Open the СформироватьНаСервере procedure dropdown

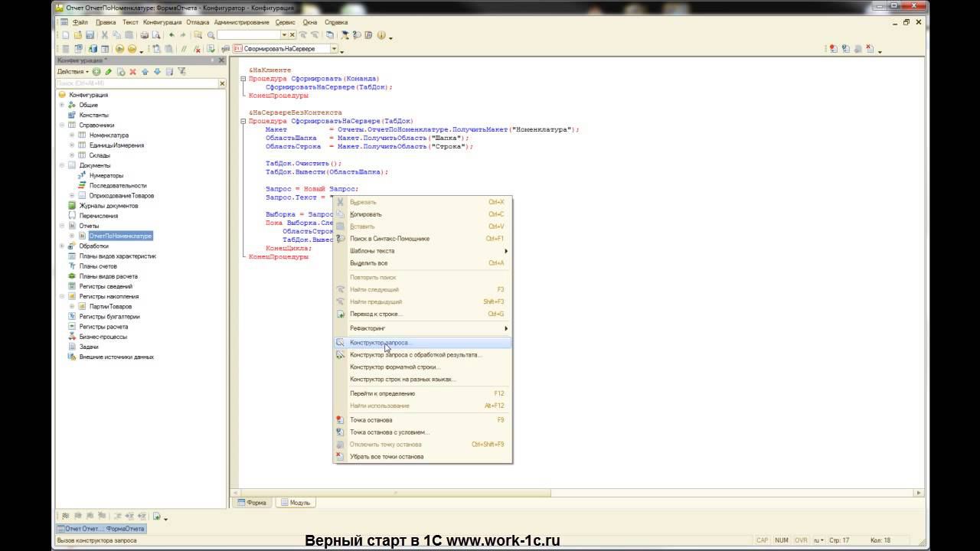(x=334, y=49)
